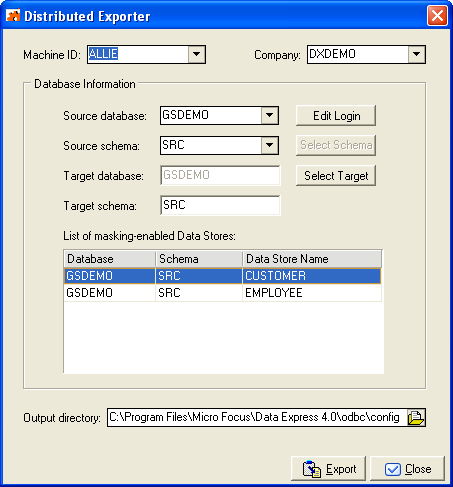The height and width of the screenshot is (487, 453).
Task: Click the Distributed Exporter title bar app icon
Action: point(13,15)
